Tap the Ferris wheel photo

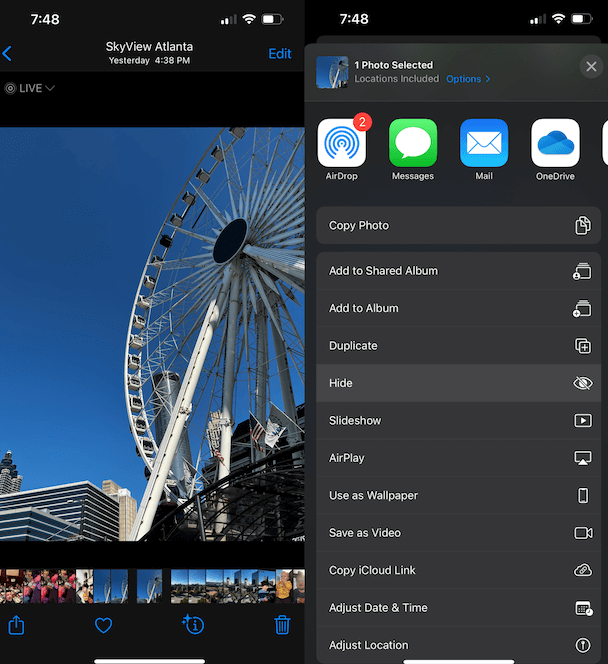(x=152, y=334)
